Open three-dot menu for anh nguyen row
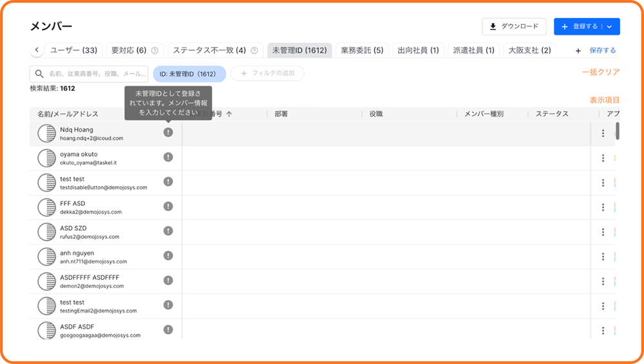 [x=603, y=256]
